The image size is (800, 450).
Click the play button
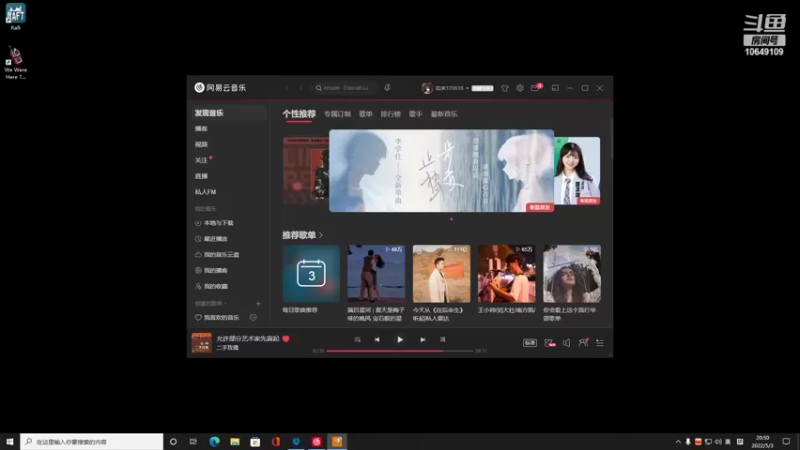[400, 339]
